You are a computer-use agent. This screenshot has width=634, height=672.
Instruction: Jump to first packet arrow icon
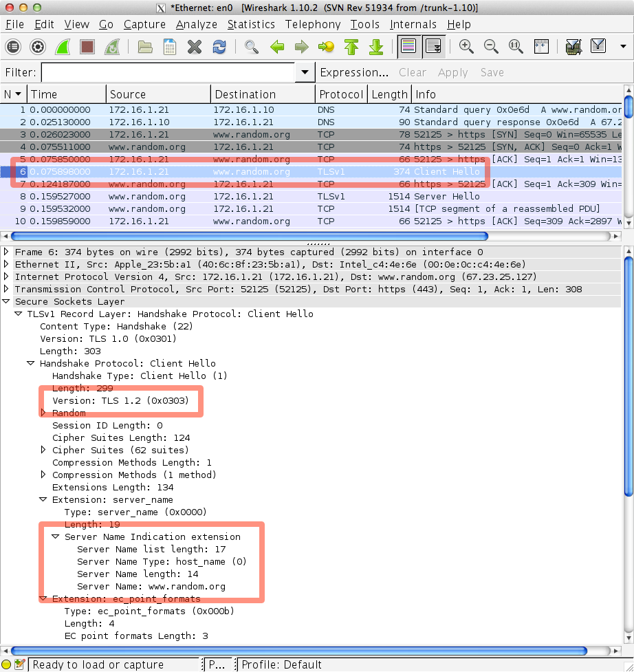[x=351, y=47]
